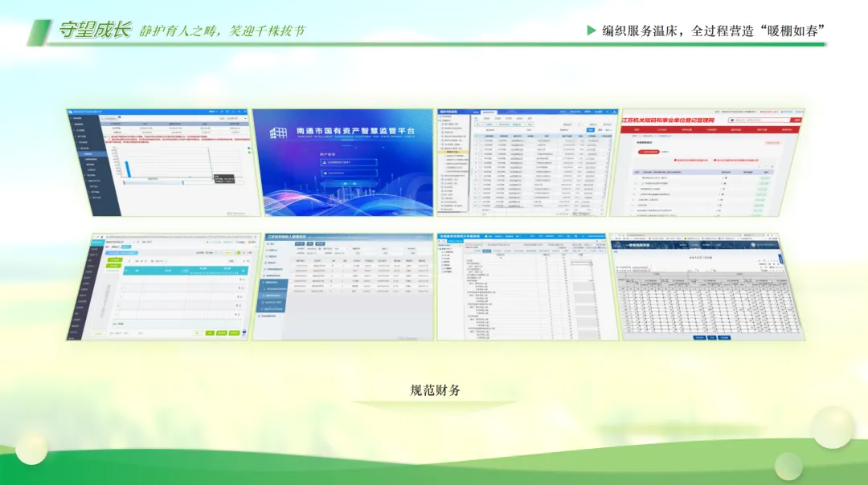Select the dense statistics report grid screenshot

tap(707, 287)
